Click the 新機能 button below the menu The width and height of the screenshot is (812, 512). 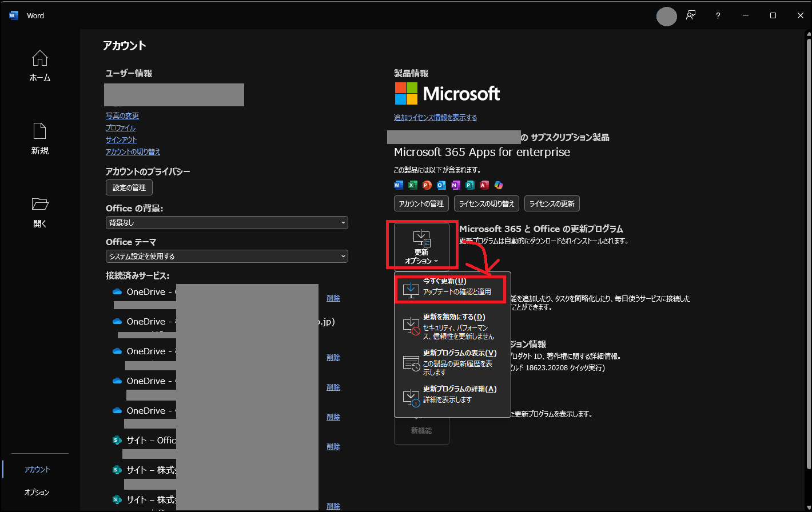421,430
